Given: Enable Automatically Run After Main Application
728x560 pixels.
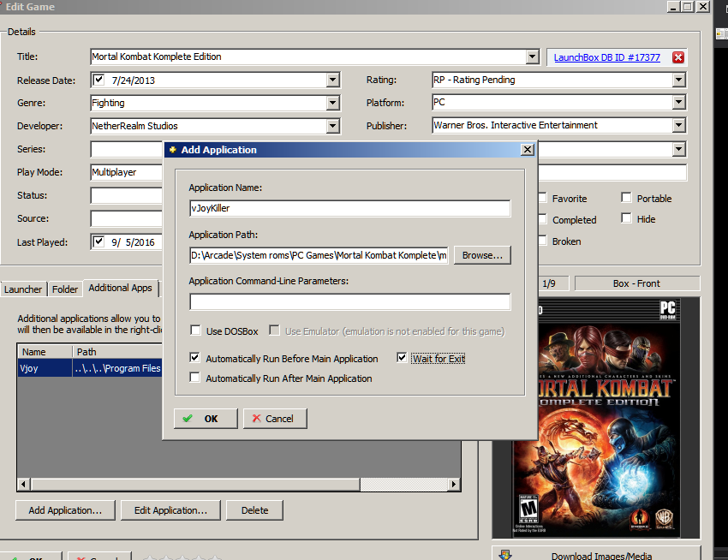Looking at the screenshot, I should coord(195,378).
